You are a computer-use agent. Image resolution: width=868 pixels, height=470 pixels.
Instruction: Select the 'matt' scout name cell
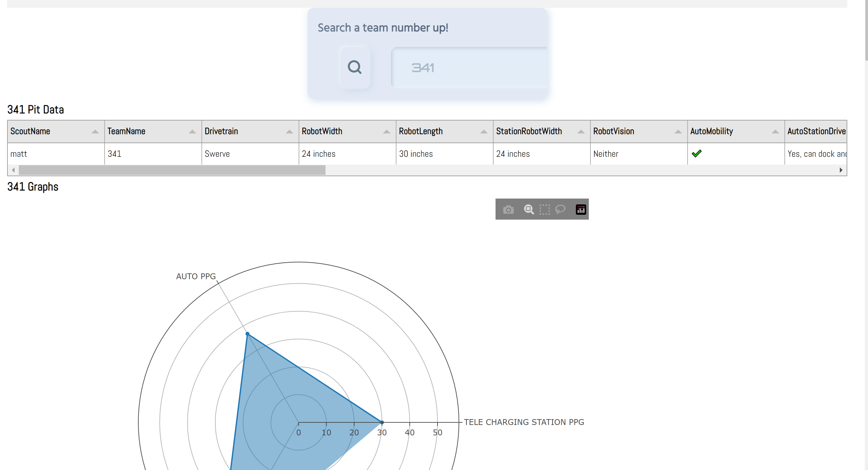56,154
